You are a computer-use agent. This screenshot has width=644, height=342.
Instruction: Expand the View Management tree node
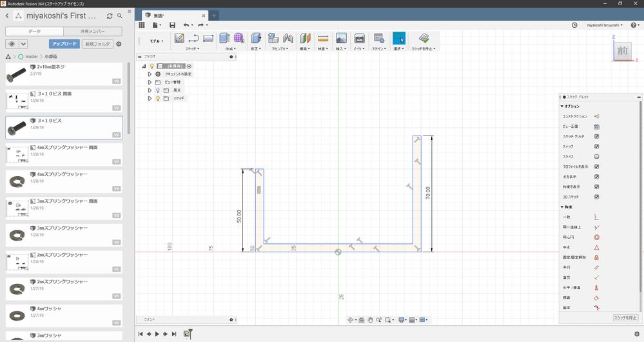(x=150, y=82)
